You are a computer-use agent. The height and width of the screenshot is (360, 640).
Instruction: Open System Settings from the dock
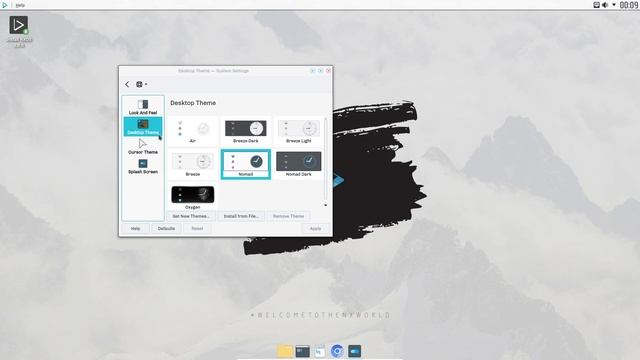coord(354,351)
